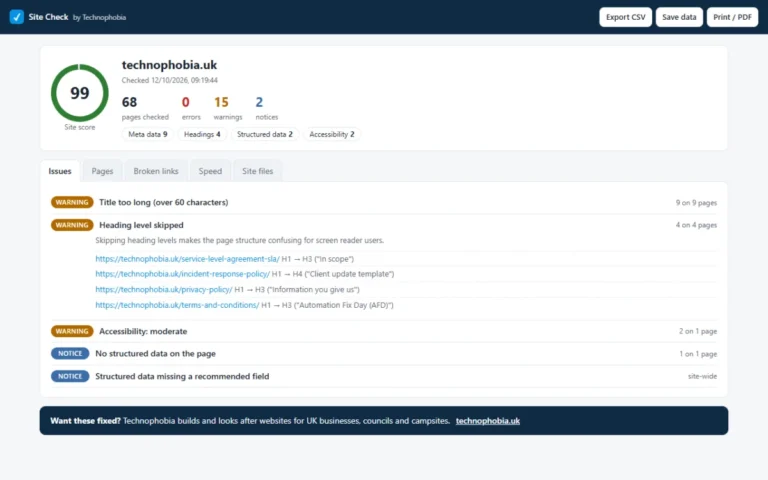The width and height of the screenshot is (768, 480).
Task: Click the Meta data 9 filter chip
Action: [x=147, y=134]
